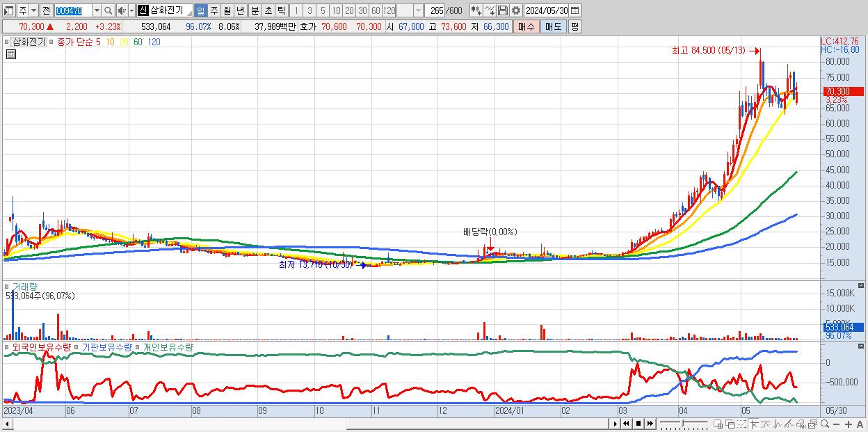Viewport: 868px width, 432px height.
Task: Click the rewind button in bottom bar
Action: (626, 424)
